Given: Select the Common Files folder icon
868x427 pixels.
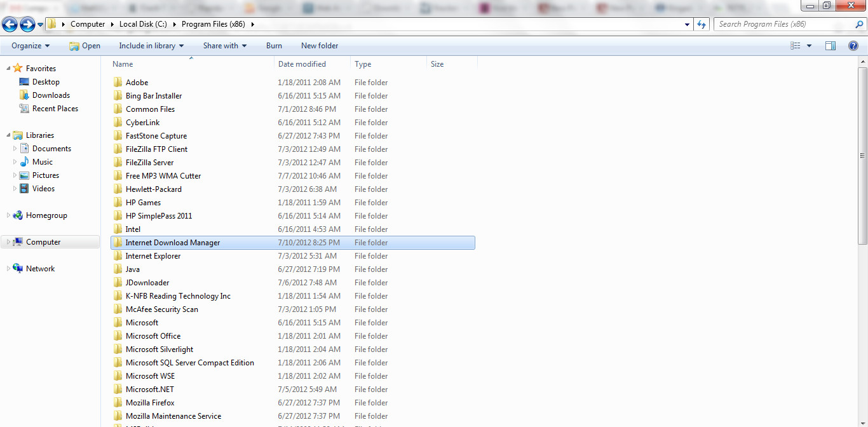Looking at the screenshot, I should (x=118, y=109).
